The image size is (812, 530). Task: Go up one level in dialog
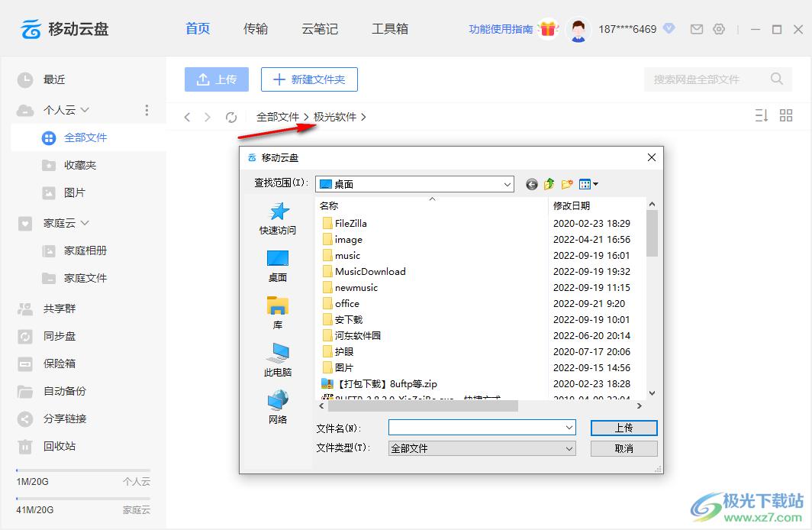[549, 184]
